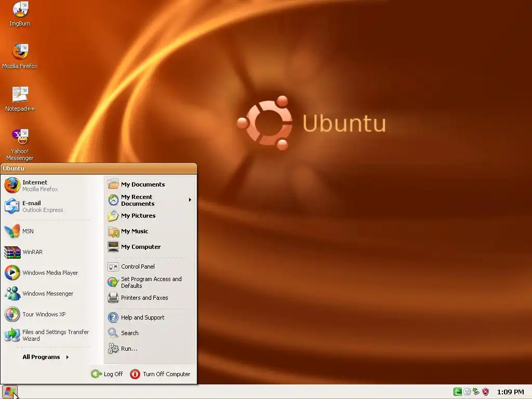Click Turn Off Computer button
This screenshot has height=399, width=532.
pyautogui.click(x=160, y=374)
